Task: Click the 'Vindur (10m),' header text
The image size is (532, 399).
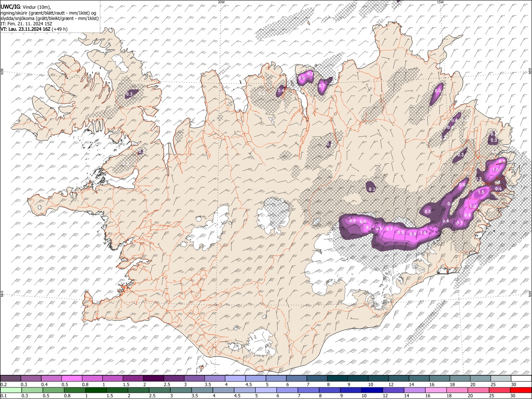Action: (36, 7)
